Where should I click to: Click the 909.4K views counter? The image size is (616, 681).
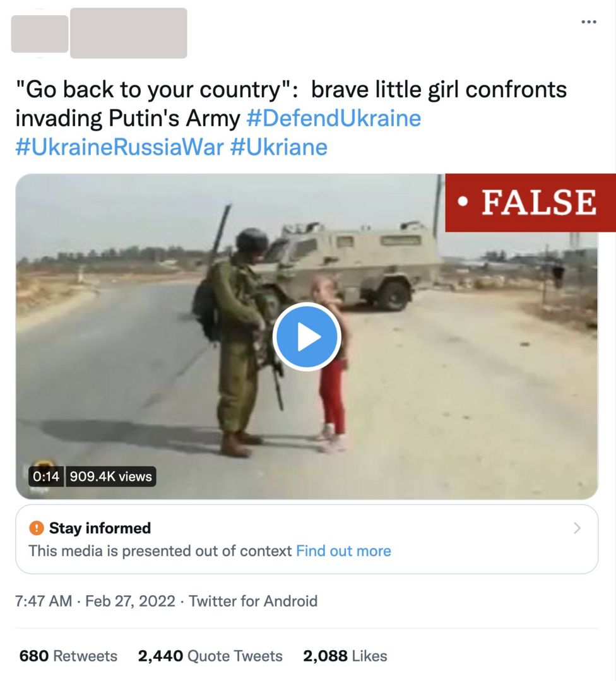pos(110,477)
